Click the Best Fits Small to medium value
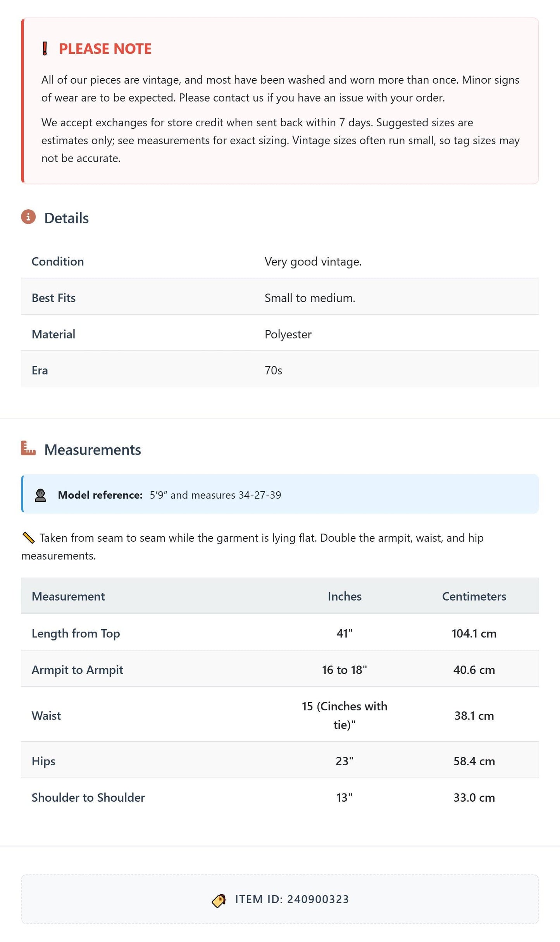The image size is (560, 942). point(310,298)
